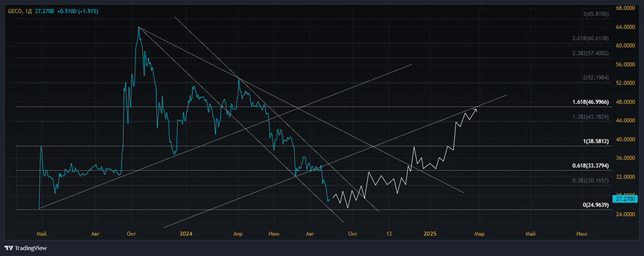Click the Апр label on time axis
The width and height of the screenshot is (644, 256).
238,234
